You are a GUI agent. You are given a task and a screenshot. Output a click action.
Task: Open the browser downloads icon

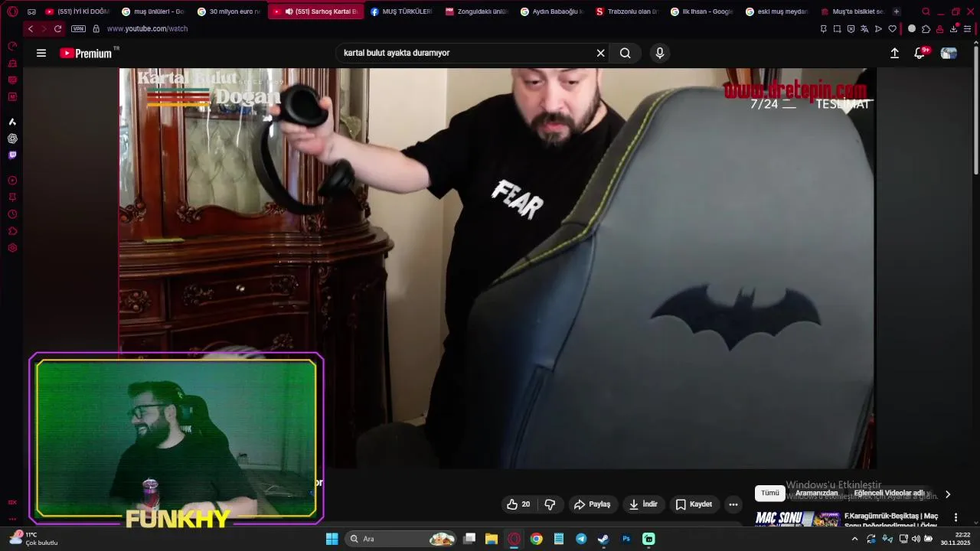[x=954, y=28]
